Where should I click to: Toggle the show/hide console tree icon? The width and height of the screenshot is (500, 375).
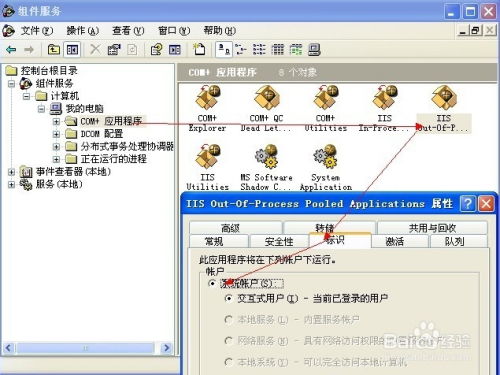click(x=72, y=50)
